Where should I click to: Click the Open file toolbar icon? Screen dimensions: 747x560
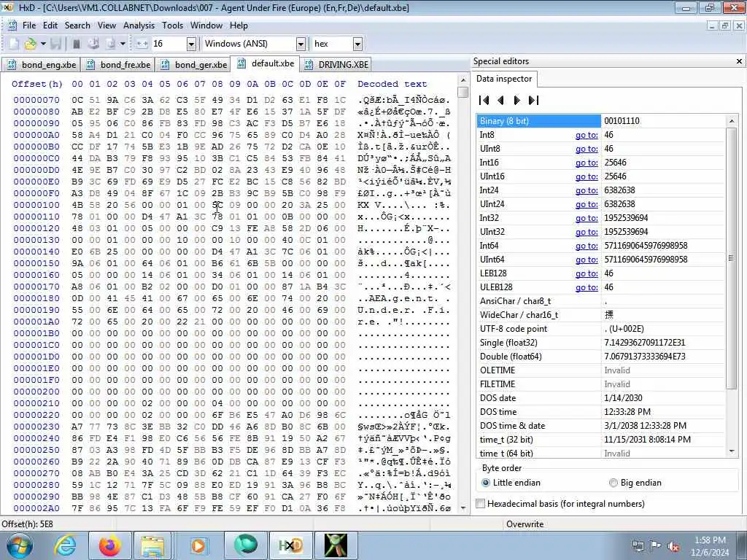coord(31,44)
